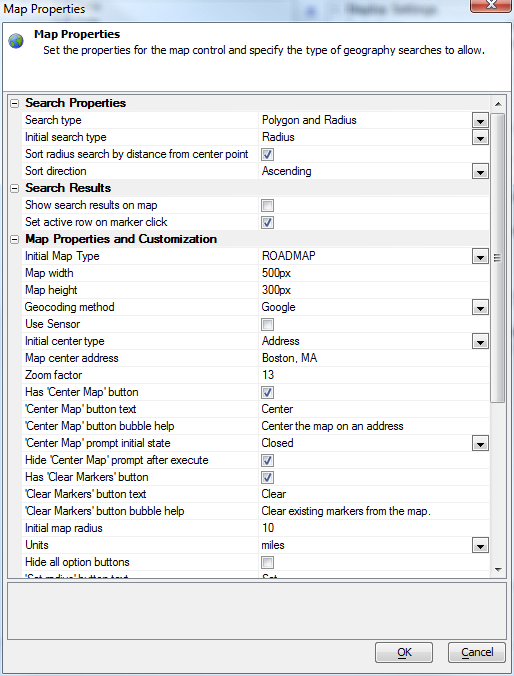The height and width of the screenshot is (676, 514).
Task: Select the Search type property label
Action: pos(53,120)
